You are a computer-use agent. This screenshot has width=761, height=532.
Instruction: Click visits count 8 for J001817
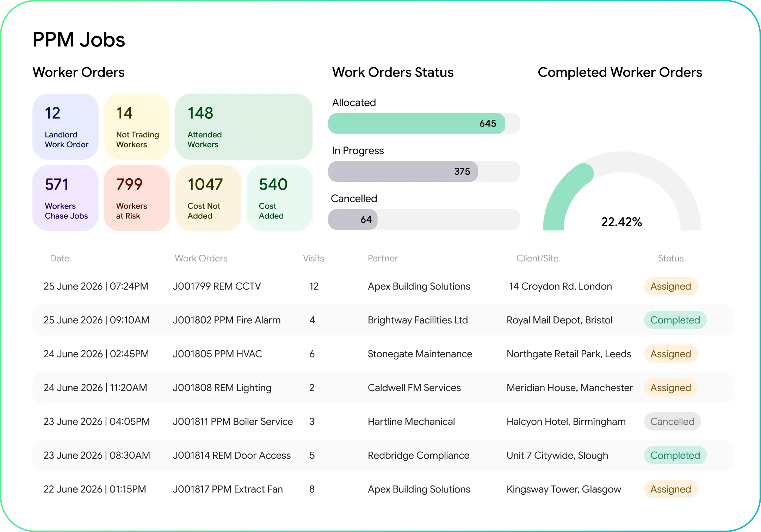click(x=312, y=489)
